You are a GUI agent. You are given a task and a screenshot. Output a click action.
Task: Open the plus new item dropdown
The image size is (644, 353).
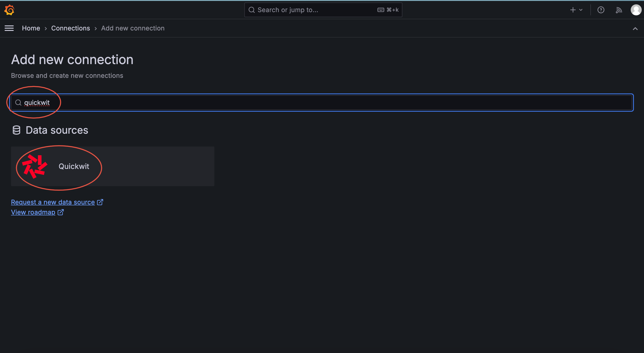point(576,10)
